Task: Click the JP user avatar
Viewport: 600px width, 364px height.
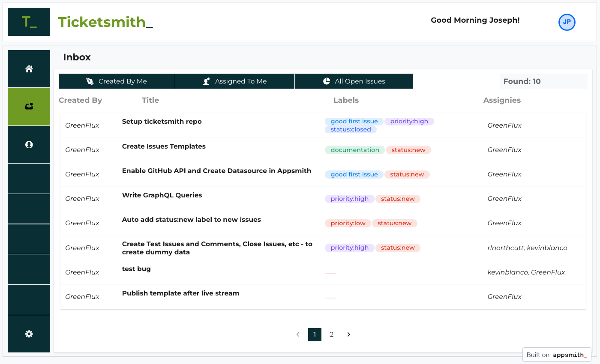Action: [567, 22]
